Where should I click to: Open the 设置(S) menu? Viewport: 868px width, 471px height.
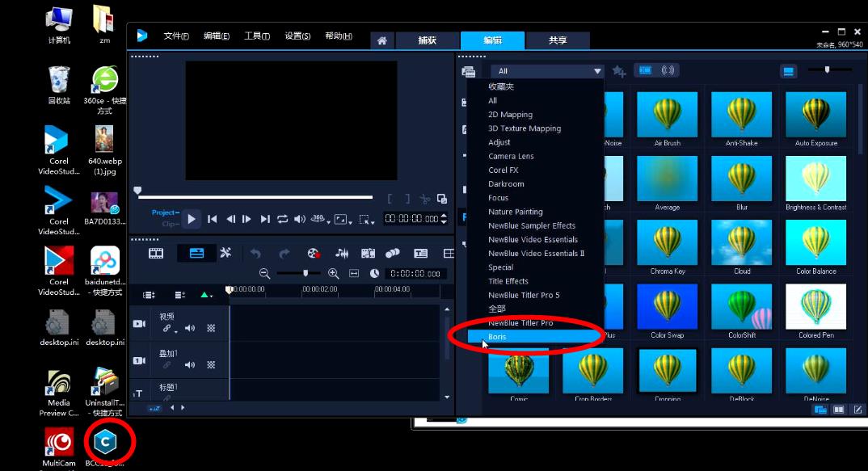point(297,36)
